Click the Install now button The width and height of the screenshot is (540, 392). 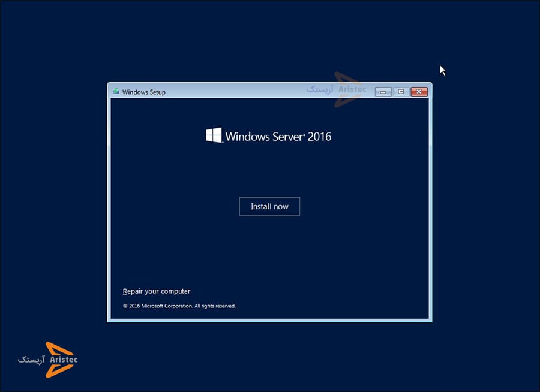269,206
